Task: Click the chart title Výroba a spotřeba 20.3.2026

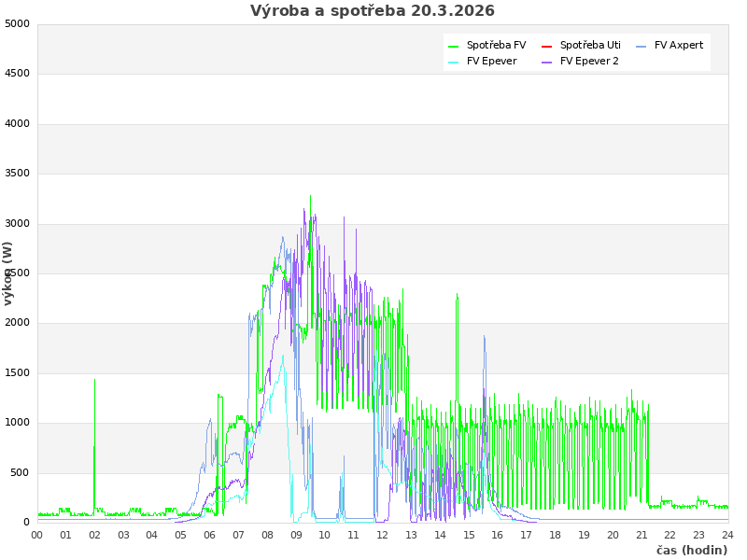Action: point(373,11)
